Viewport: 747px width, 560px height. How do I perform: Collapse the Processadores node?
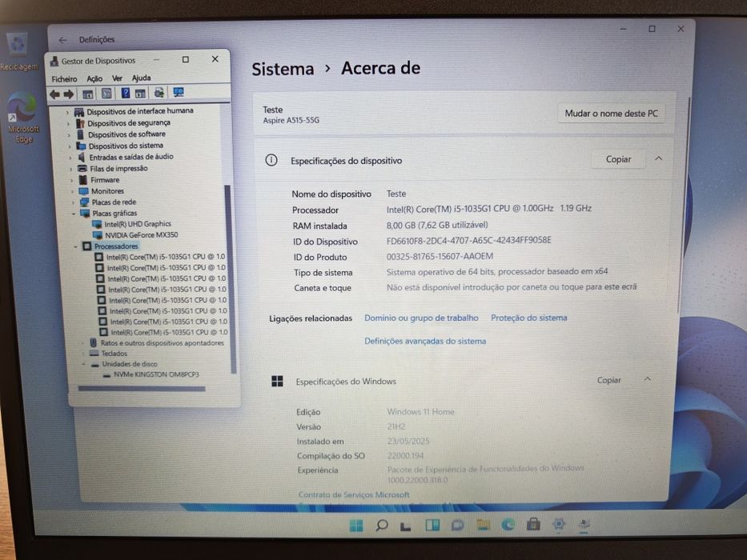(x=76, y=246)
